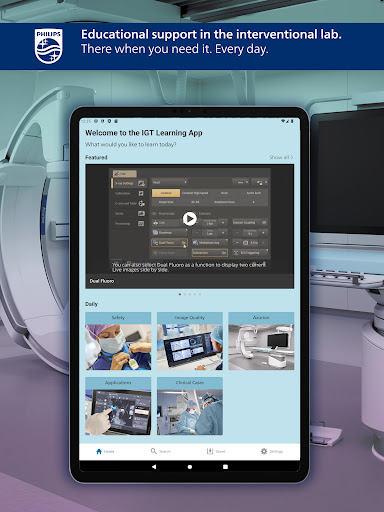This screenshot has width=384, height=512.
Task: Expand the Head procedure dropdown in video
Action: (x=170, y=182)
